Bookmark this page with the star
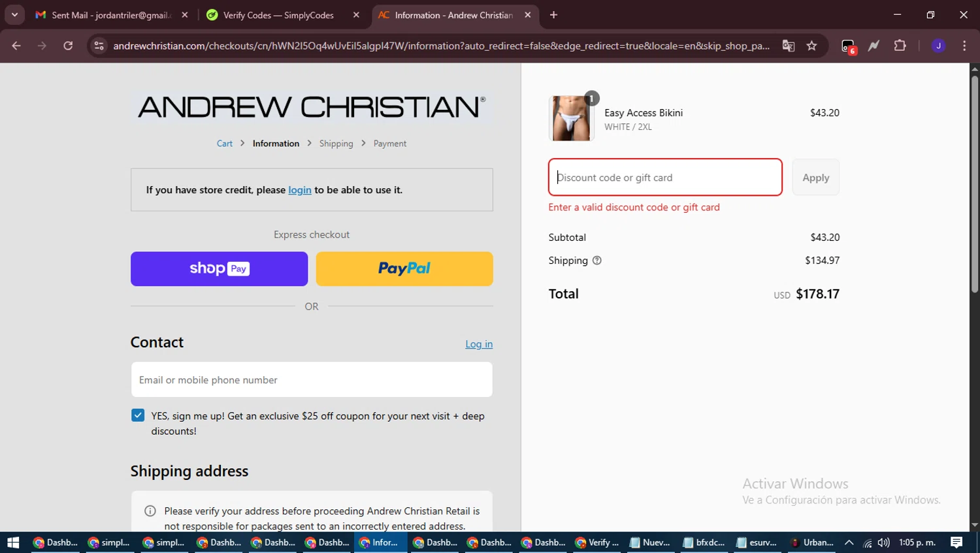Image resolution: width=980 pixels, height=553 pixels. coord(811,46)
